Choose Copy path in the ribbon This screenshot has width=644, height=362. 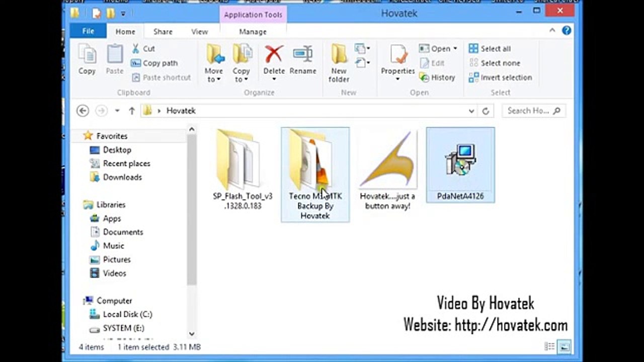tap(154, 63)
